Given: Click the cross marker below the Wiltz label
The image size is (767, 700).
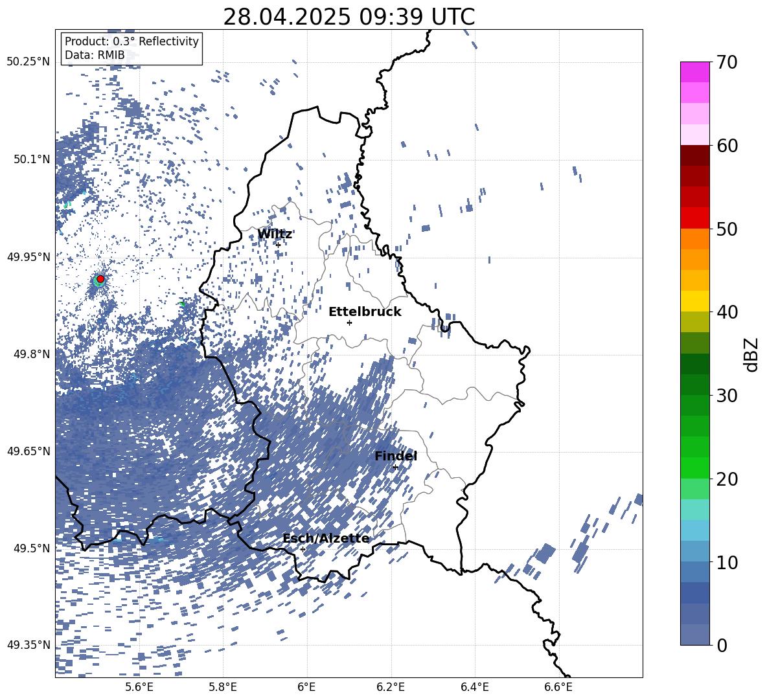Looking at the screenshot, I should 279,245.
